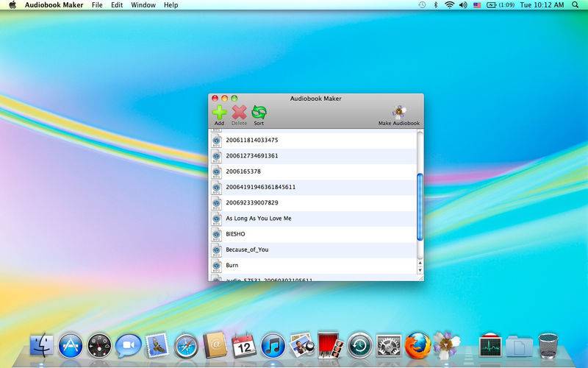
Task: Click the battery status indicator
Action: coord(501,5)
